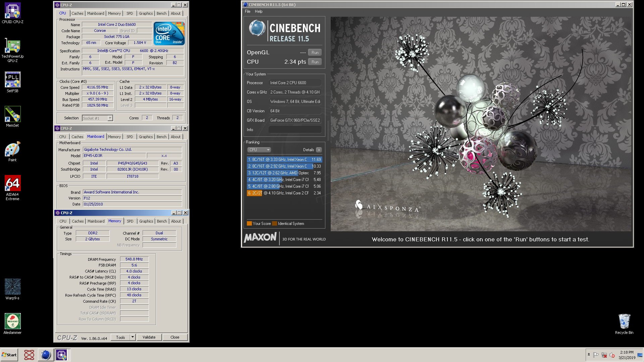Click Core Speed value 4116.55 MHz
Viewport: 644px width, 362px height.
[98, 87]
